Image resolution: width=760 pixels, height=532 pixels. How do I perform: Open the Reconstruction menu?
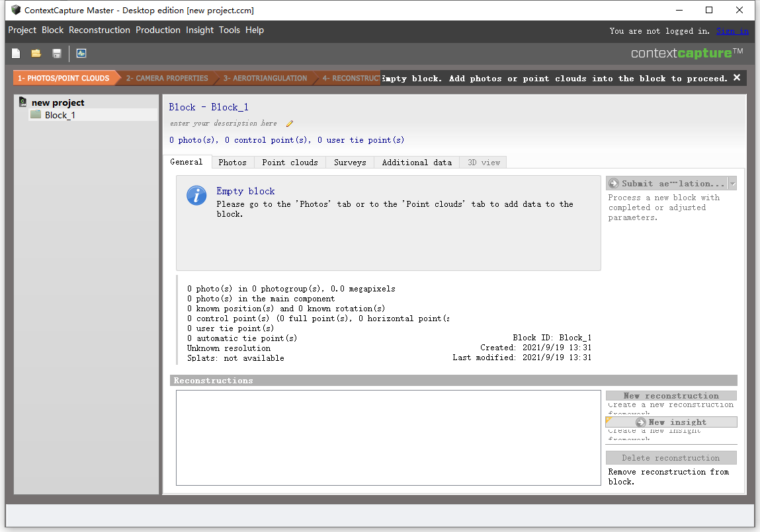point(99,30)
